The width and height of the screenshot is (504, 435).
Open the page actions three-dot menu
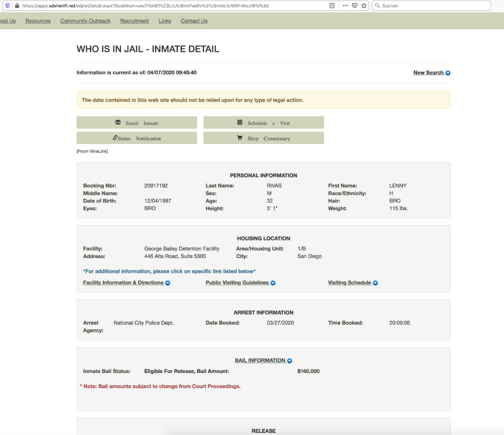pyautogui.click(x=345, y=6)
